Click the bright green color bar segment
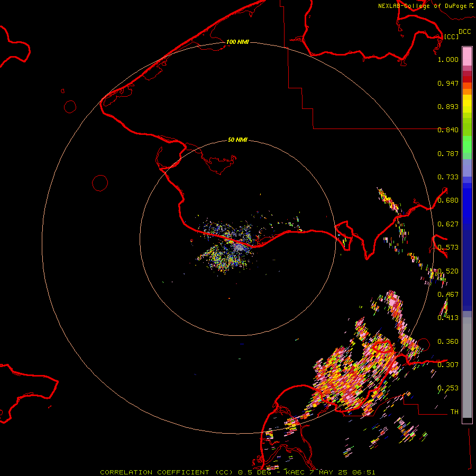Screen dimensions: 476x476 pyautogui.click(x=467, y=144)
